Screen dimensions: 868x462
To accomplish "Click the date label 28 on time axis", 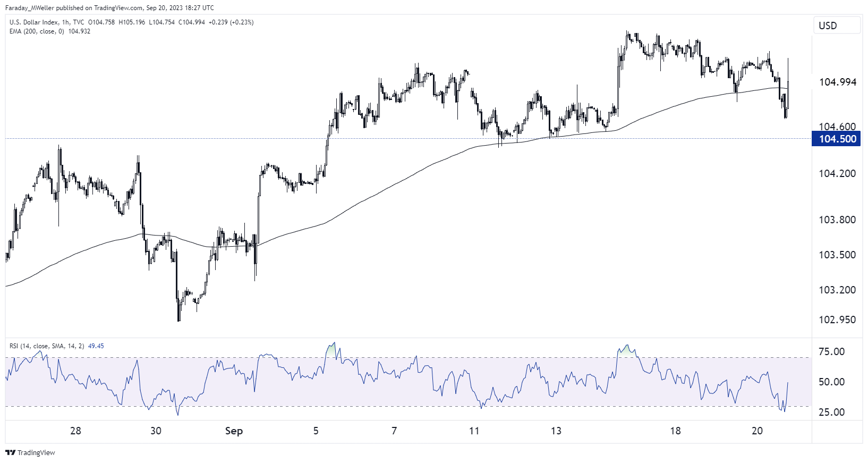I will 75,431.
